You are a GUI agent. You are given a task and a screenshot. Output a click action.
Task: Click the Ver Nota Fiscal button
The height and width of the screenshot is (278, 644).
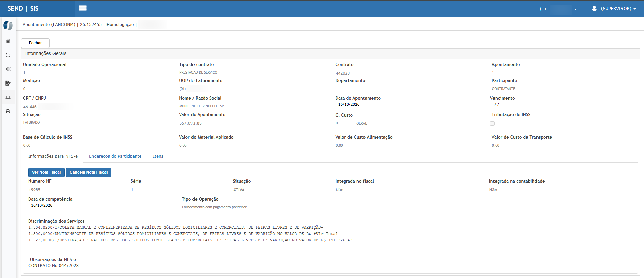coord(46,172)
